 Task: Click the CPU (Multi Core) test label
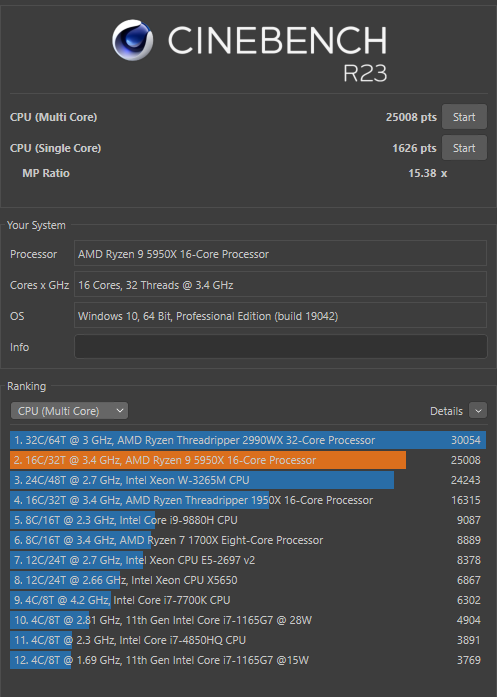point(53,117)
